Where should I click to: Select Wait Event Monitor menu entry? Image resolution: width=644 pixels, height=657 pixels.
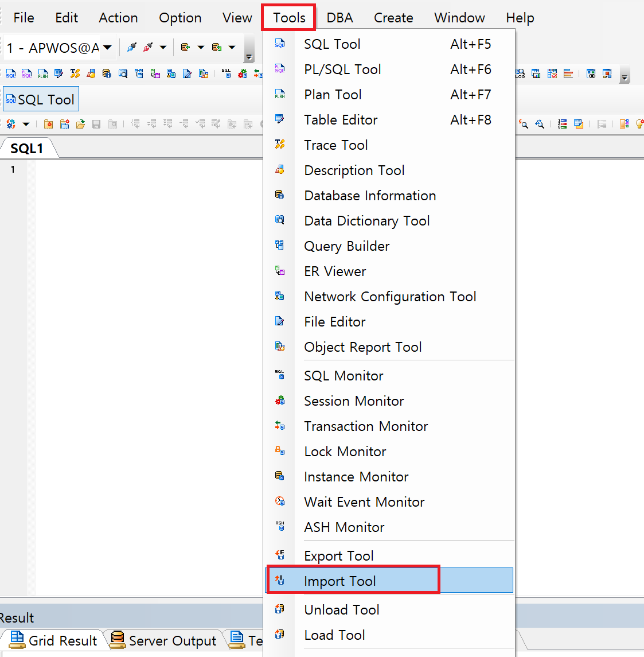pyautogui.click(x=389, y=502)
